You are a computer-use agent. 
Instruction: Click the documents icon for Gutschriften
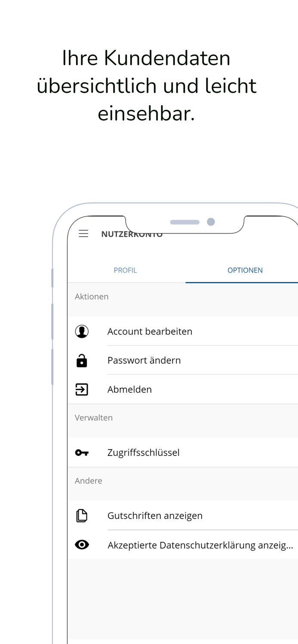click(x=82, y=516)
